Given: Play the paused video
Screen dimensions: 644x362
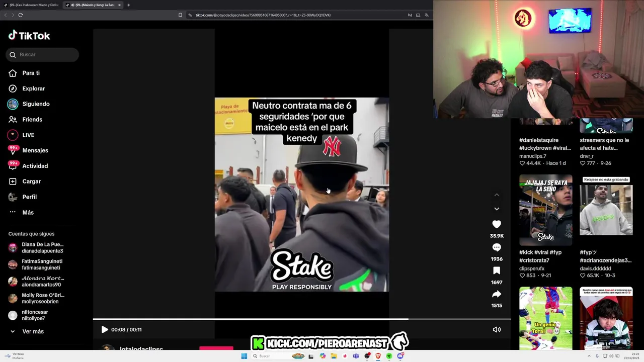Looking at the screenshot, I should (x=105, y=330).
